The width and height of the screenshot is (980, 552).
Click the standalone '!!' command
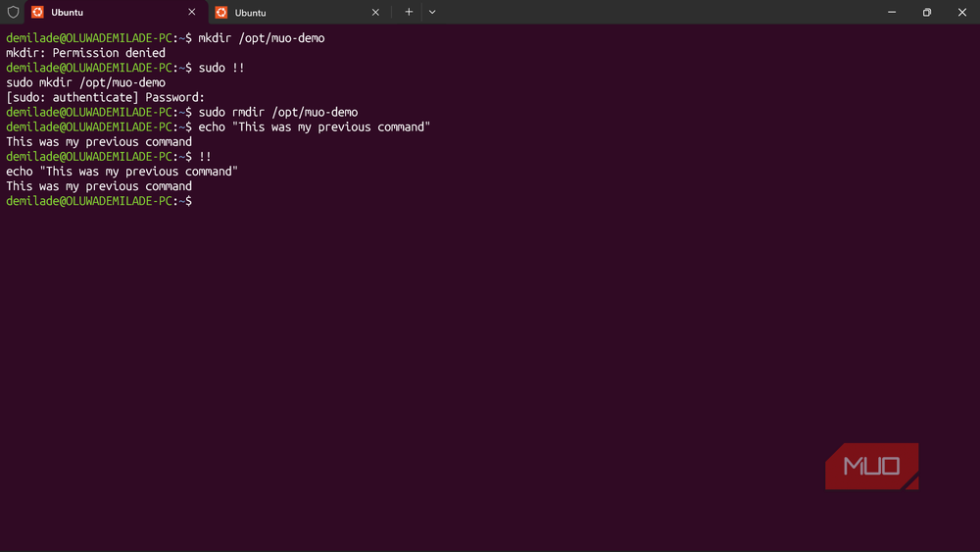(205, 156)
